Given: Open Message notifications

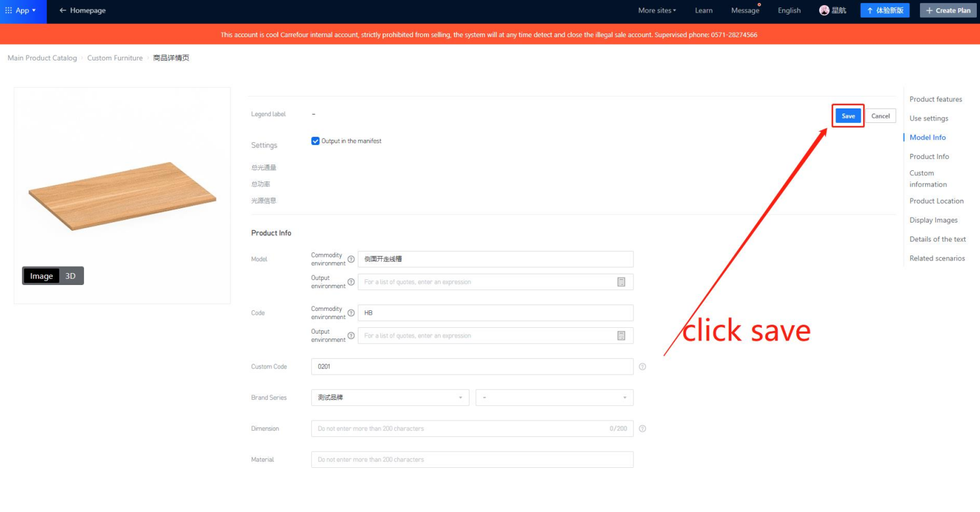Looking at the screenshot, I should (745, 11).
